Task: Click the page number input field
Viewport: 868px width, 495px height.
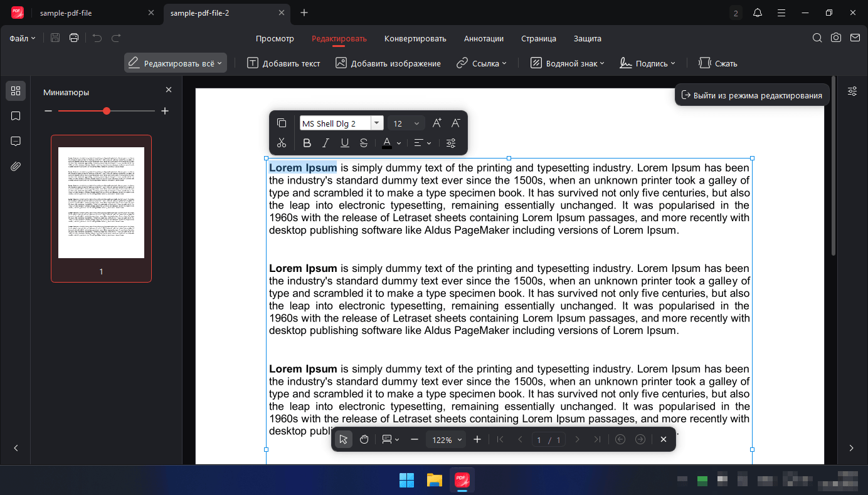Action: pos(539,440)
